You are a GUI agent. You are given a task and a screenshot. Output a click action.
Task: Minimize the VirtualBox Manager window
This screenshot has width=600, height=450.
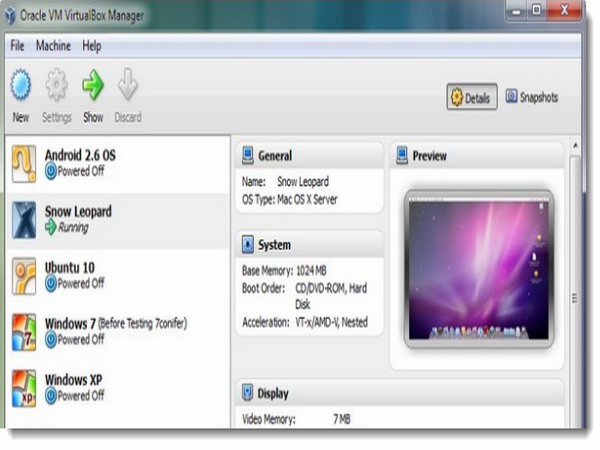517,11
